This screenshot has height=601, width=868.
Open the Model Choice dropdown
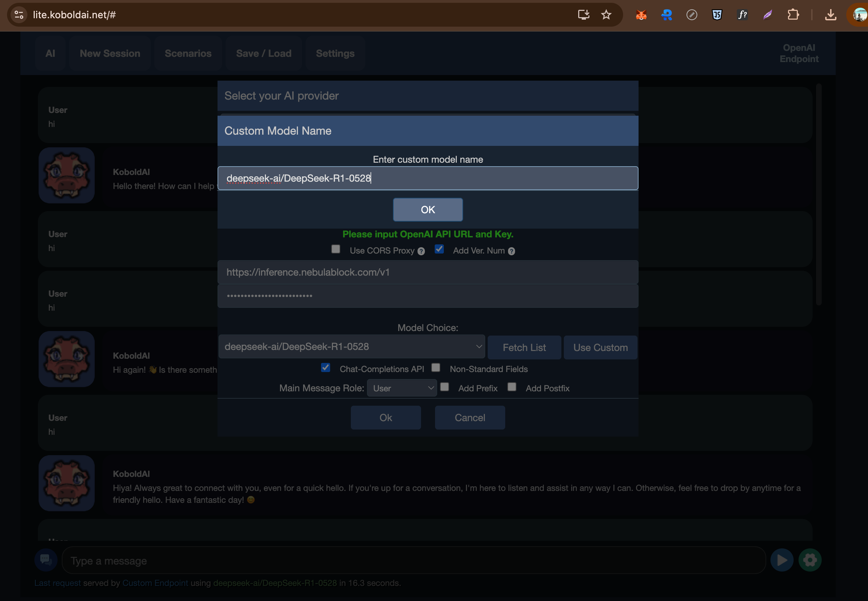tap(352, 346)
